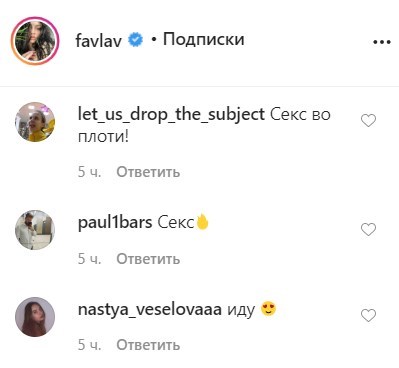Like the paul1bars comment with heart
Image resolution: width=399 pixels, height=368 pixels.
point(368,229)
